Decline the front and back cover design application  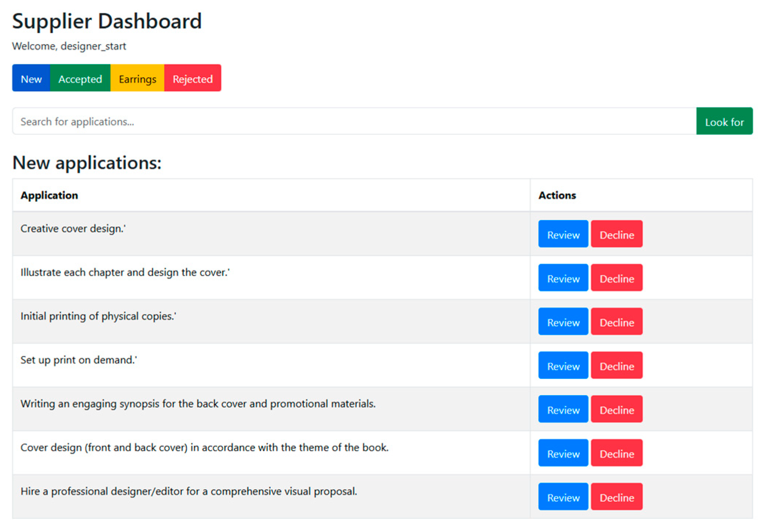click(x=616, y=453)
